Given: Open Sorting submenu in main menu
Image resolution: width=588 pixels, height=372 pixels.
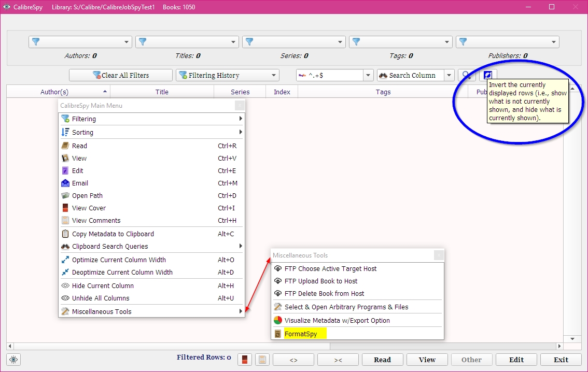Looking at the screenshot, I should (x=151, y=132).
